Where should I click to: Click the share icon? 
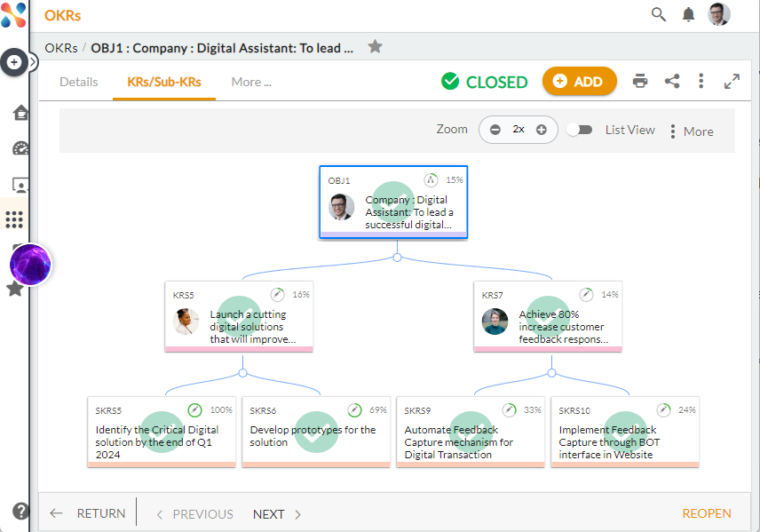pyautogui.click(x=672, y=82)
